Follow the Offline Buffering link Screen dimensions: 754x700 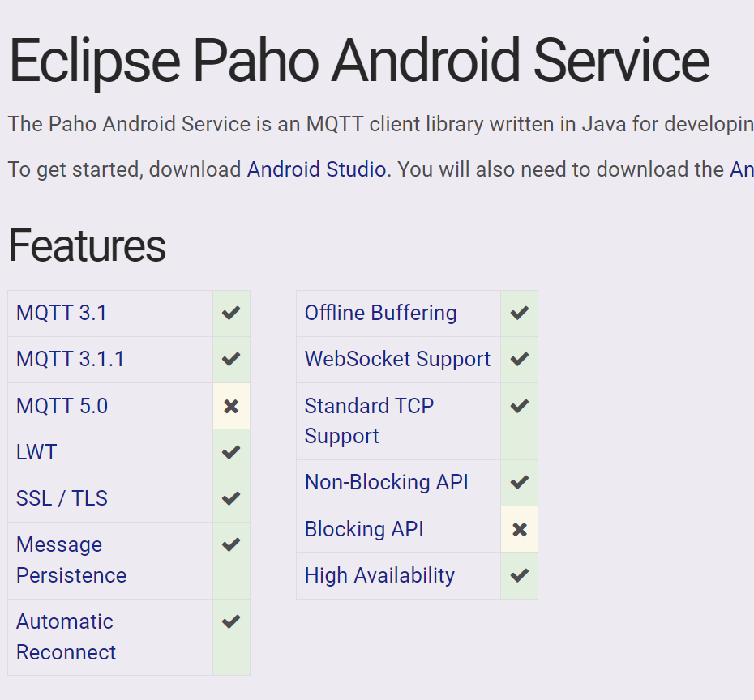[381, 313]
